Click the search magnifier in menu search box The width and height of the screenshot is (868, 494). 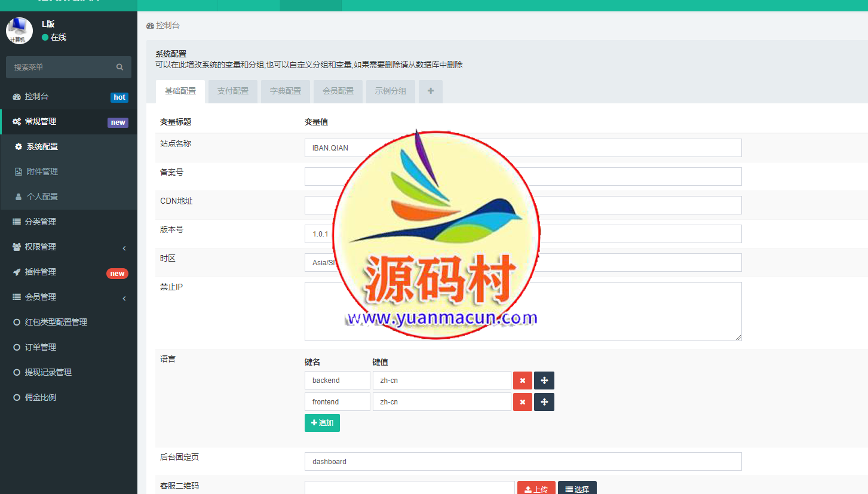pyautogui.click(x=119, y=67)
